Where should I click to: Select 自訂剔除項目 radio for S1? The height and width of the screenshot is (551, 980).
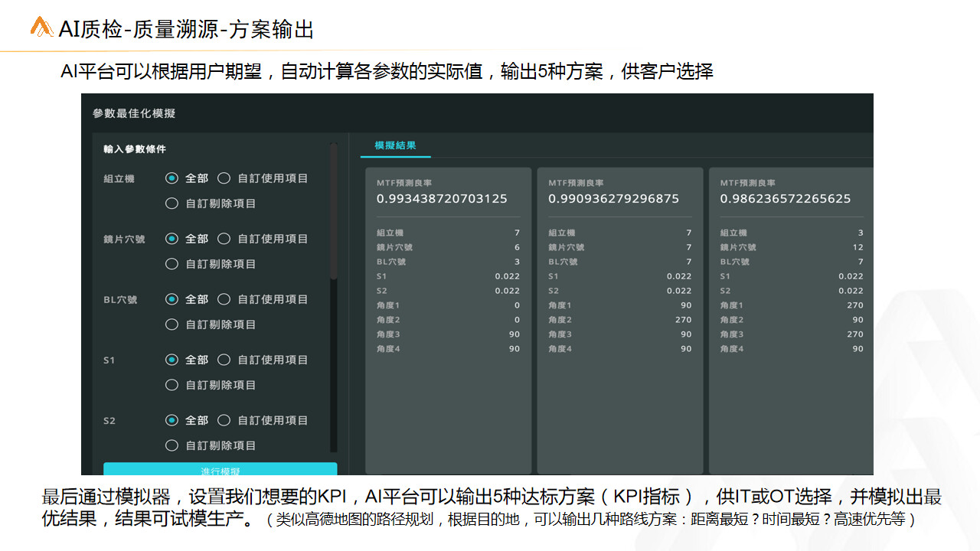(171, 385)
